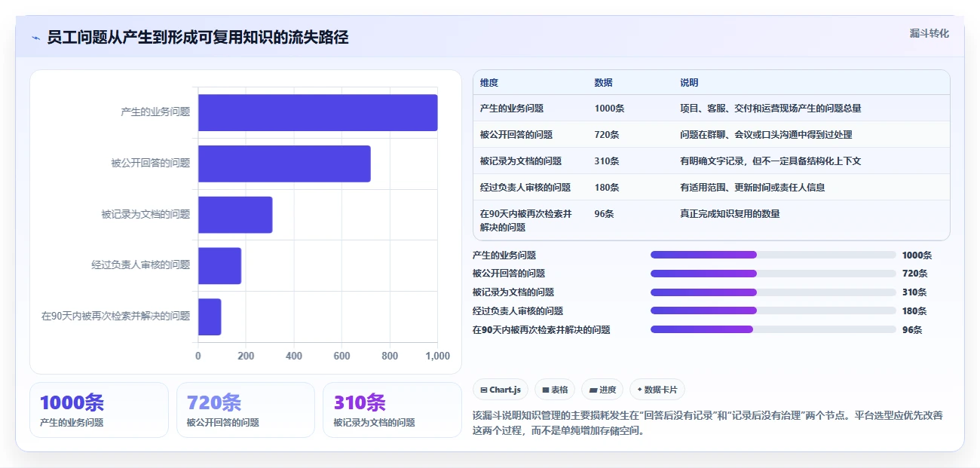This screenshot has height=468, width=980.
Task: Click the 产生的业务问题 chart bar
Action: click(317, 112)
